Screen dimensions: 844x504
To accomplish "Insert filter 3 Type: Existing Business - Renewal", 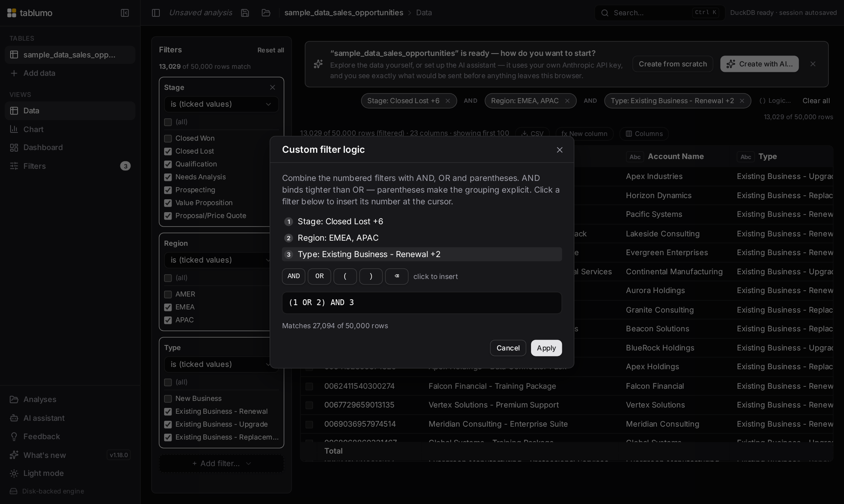I will (x=422, y=254).
